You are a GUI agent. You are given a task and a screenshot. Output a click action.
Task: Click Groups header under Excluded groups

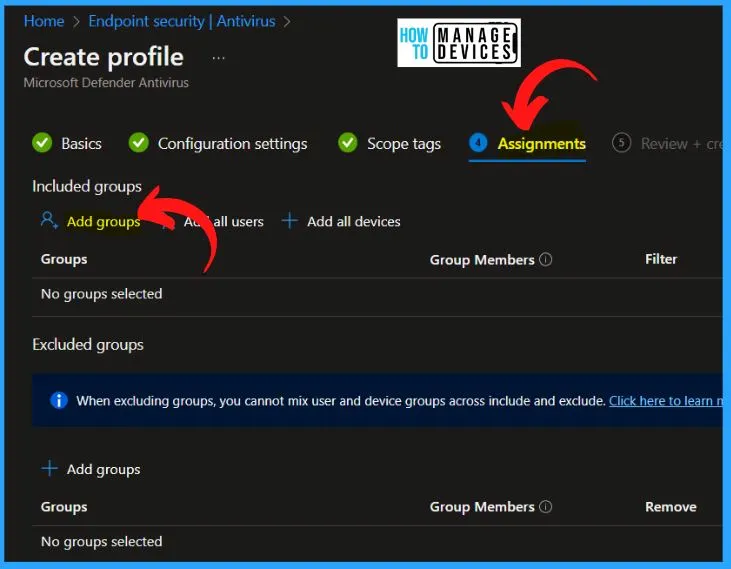coord(64,507)
